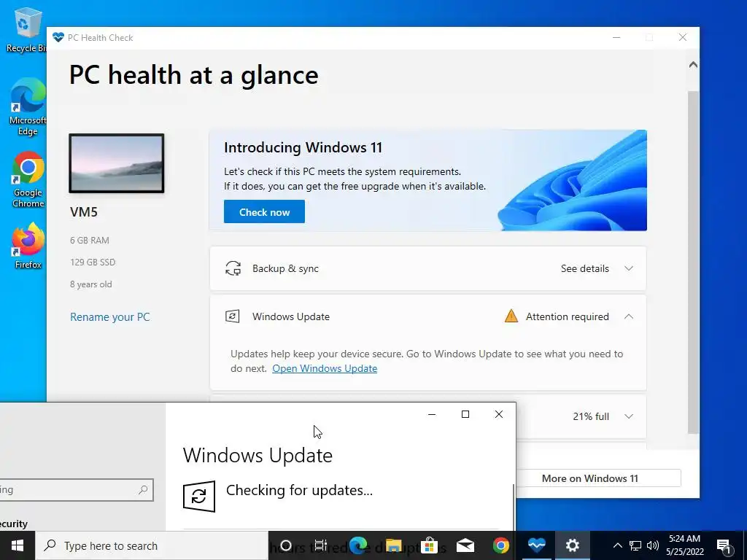Image resolution: width=747 pixels, height=560 pixels.
Task: Click the Attention required status text
Action: point(567,316)
